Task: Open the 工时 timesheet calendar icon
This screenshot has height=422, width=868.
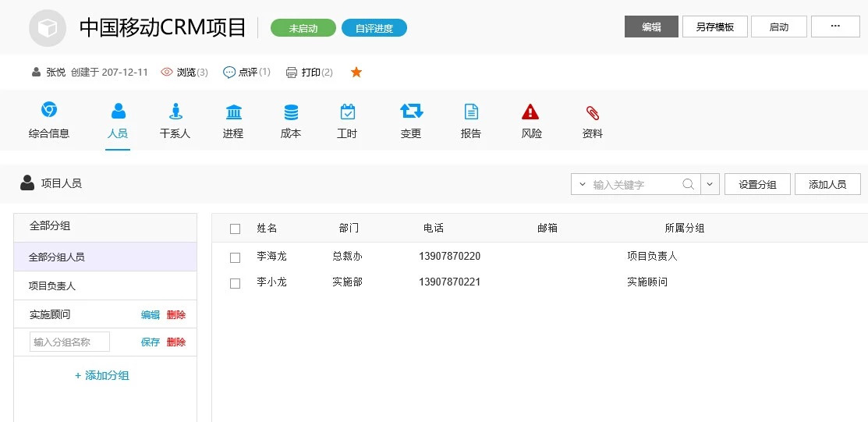Action: pyautogui.click(x=348, y=111)
